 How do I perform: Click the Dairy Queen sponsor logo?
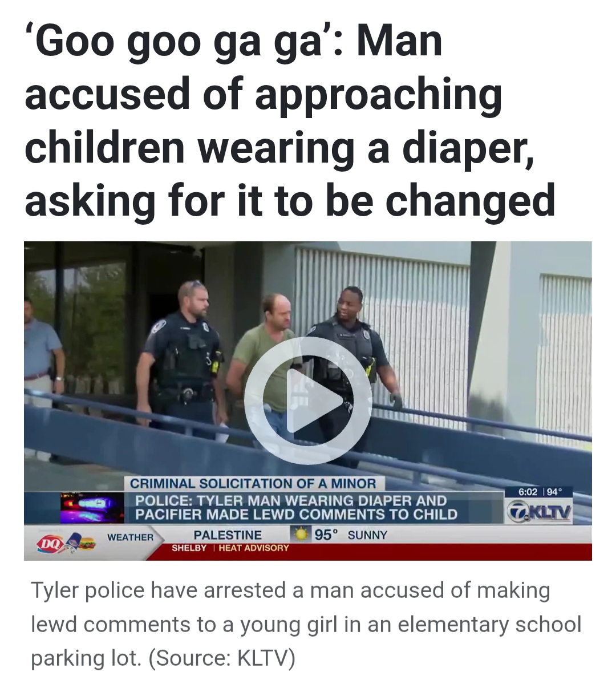[x=66, y=543]
